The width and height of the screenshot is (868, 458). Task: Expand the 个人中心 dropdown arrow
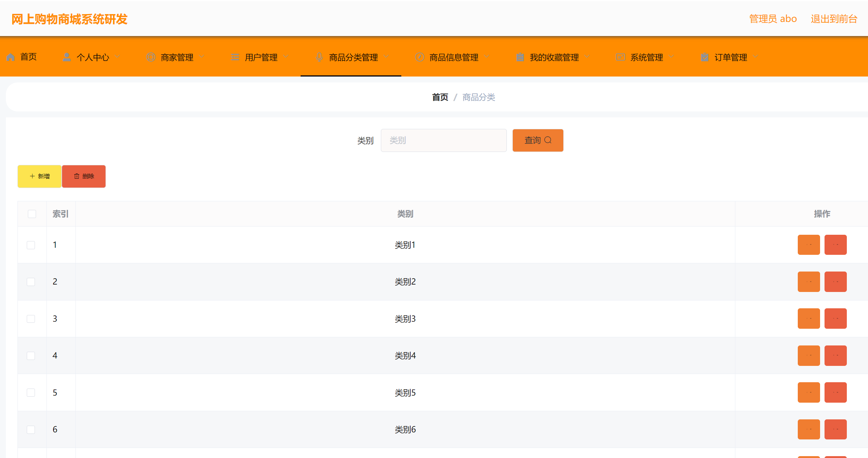[118, 57]
